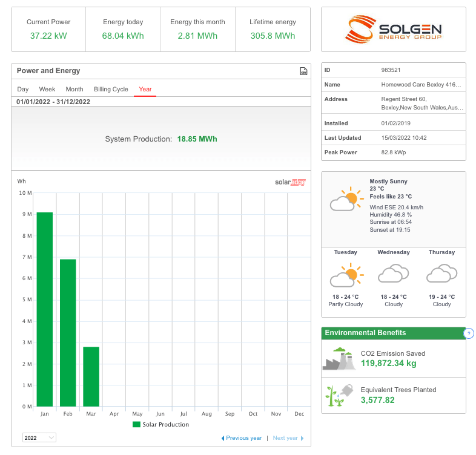Click the green January production bar
476x455 pixels.
(45, 309)
